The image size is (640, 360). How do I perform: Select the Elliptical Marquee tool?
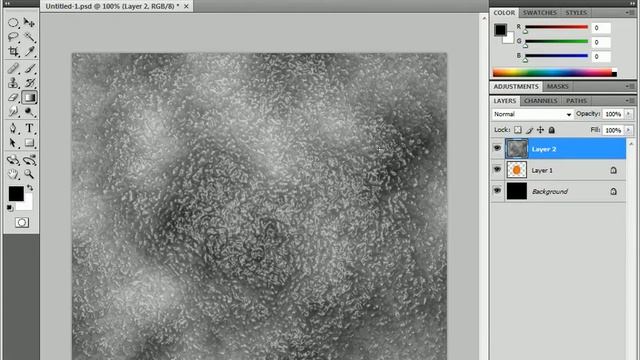click(13, 23)
